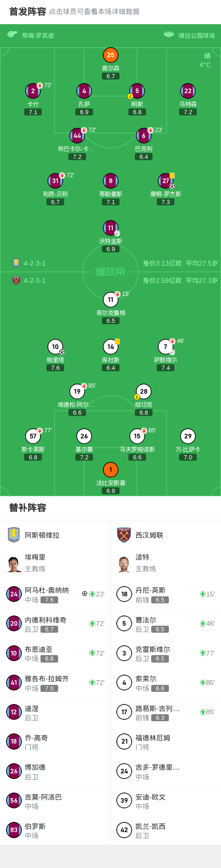Open Paquetá number 10 player circle
This screenshot has height=868, width=221.
tap(55, 347)
